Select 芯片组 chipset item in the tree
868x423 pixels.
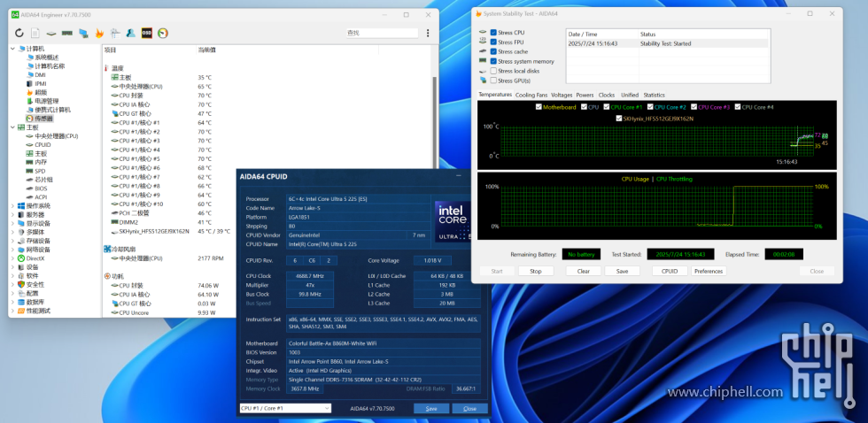tap(39, 180)
